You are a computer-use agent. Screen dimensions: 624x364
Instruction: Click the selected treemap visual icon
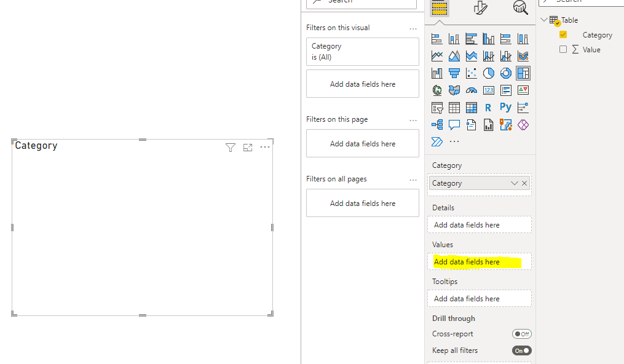pos(523,73)
